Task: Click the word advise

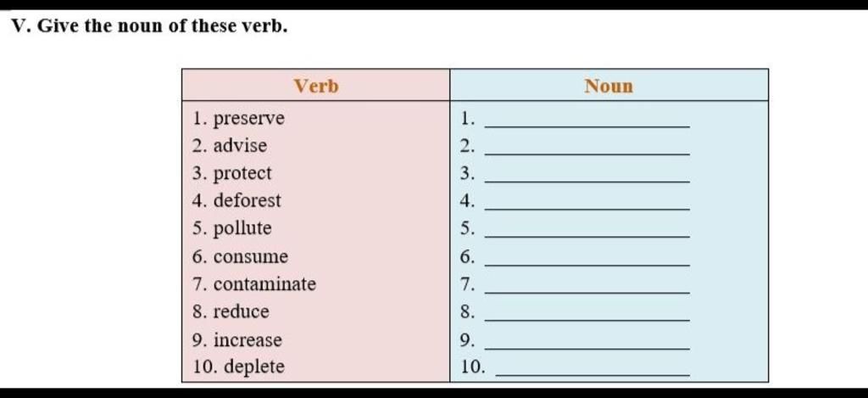Action: (240, 146)
